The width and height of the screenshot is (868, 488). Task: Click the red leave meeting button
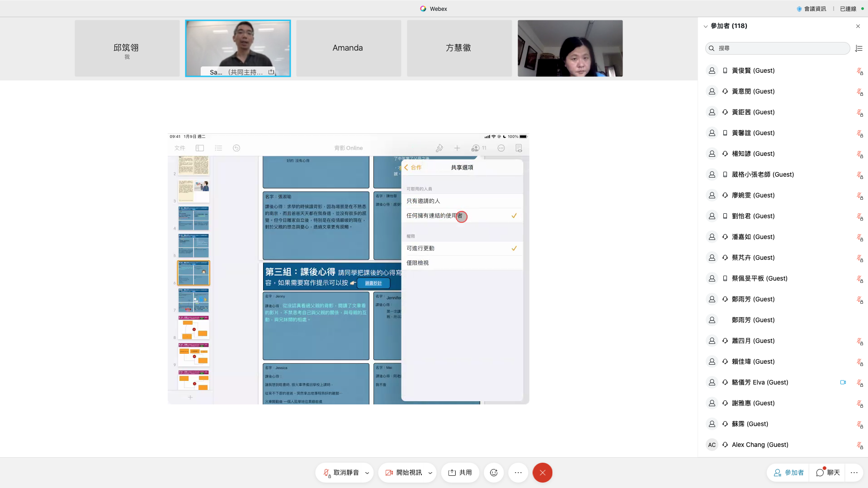[x=542, y=473]
